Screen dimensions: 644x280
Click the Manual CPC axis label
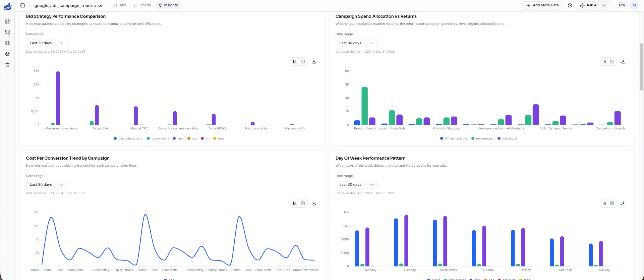(139, 128)
